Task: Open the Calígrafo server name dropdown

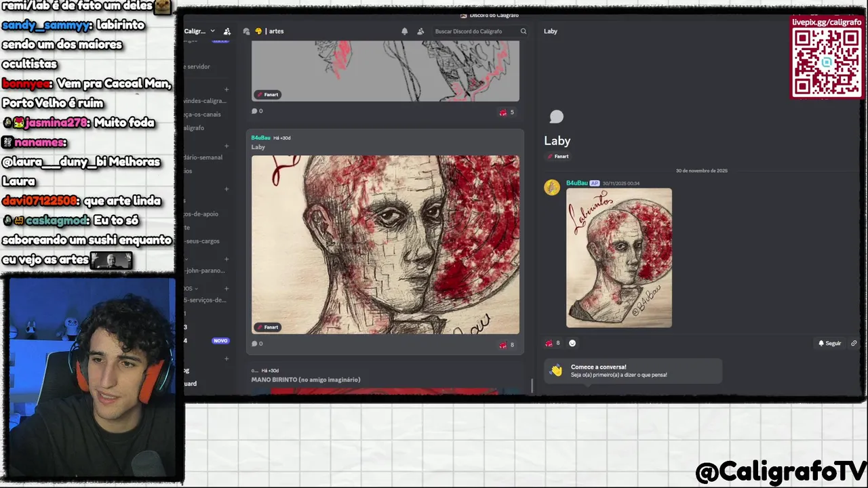Action: click(x=199, y=31)
